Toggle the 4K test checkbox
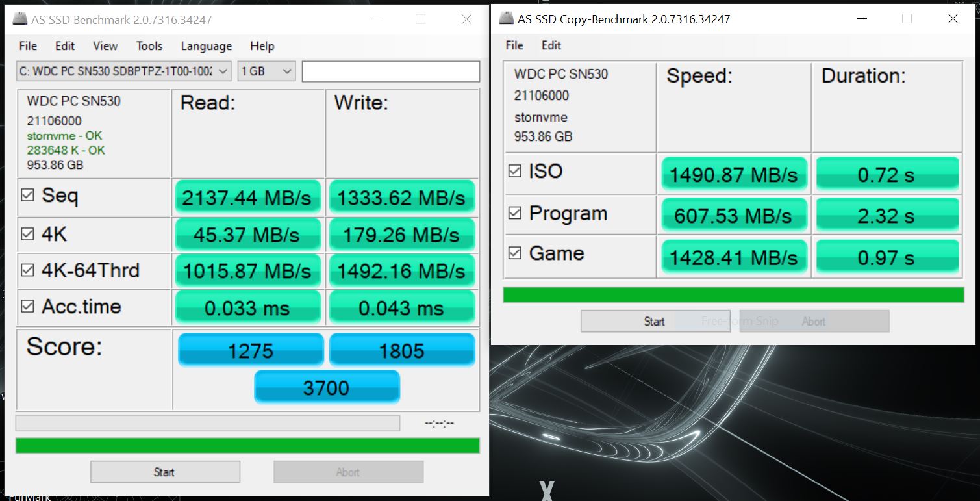Screen dimensions: 980x501 (27, 234)
